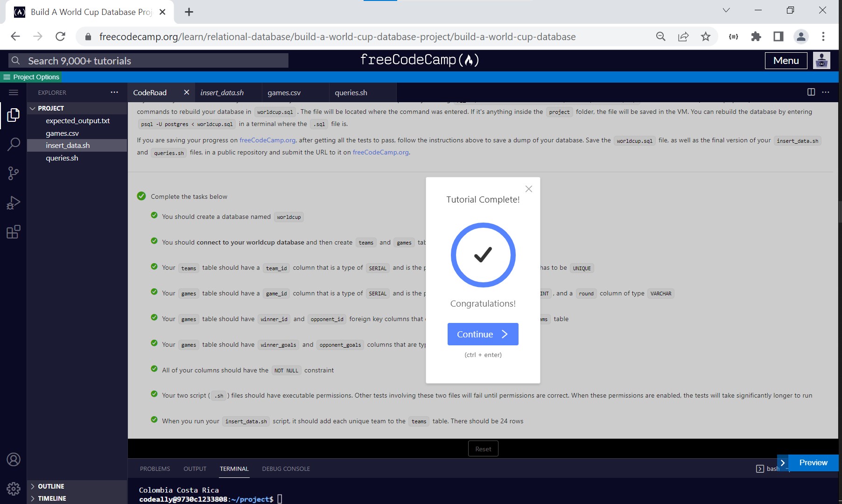Click the check beside 'Your two script (.sh) files'
The width and height of the screenshot is (842, 504).
(x=154, y=394)
